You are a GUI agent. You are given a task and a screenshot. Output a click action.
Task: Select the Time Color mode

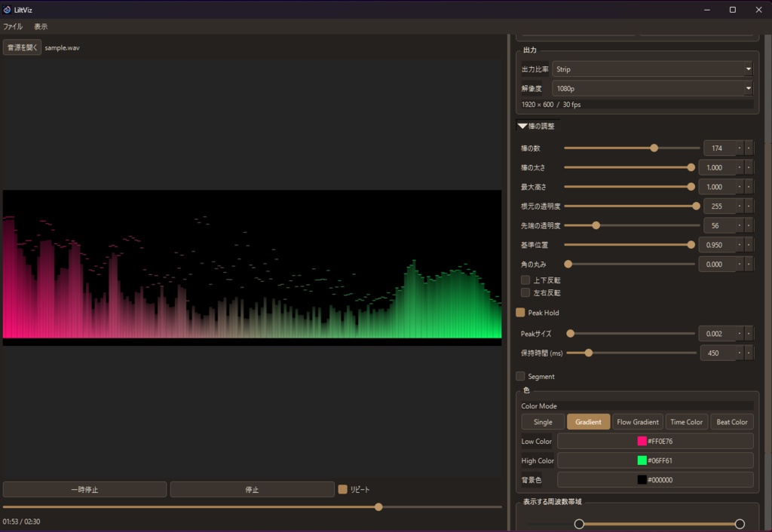[x=686, y=422]
